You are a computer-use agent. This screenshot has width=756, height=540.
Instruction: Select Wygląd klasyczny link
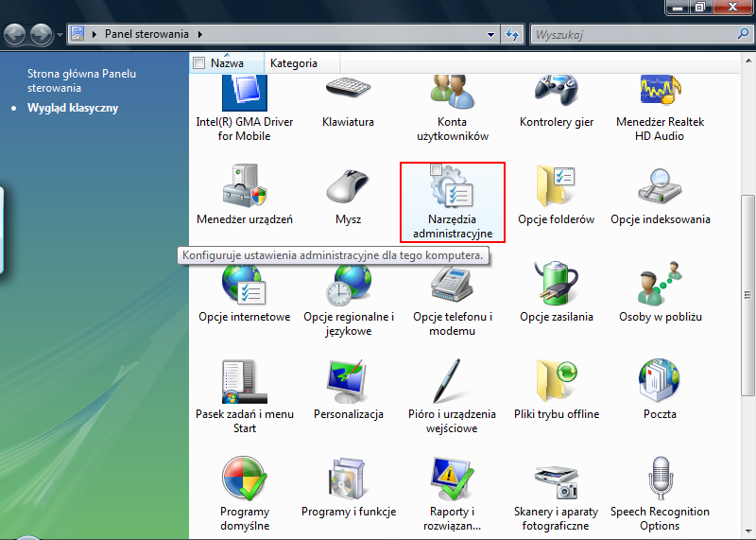(73, 108)
